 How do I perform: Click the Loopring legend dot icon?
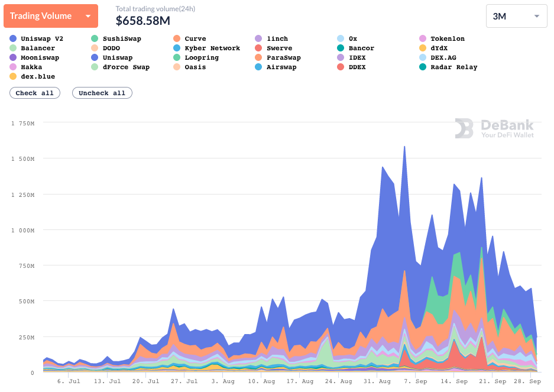(x=177, y=57)
